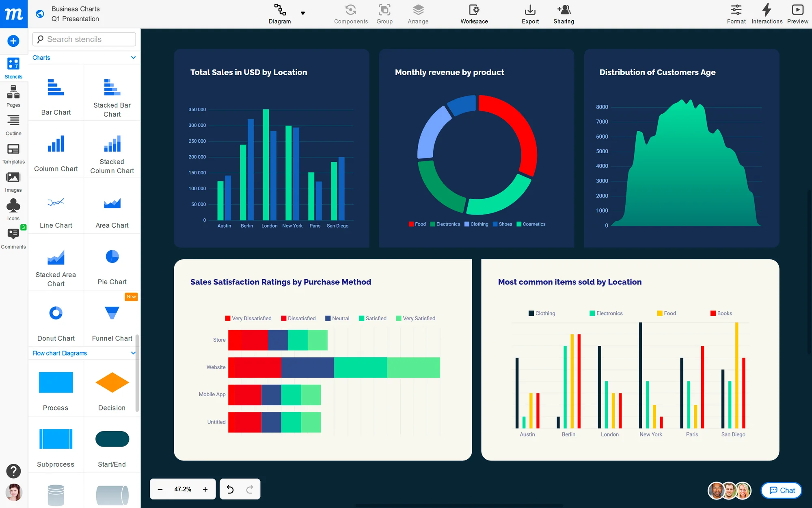Click the Search stencils field
The width and height of the screenshot is (812, 508).
click(x=84, y=39)
